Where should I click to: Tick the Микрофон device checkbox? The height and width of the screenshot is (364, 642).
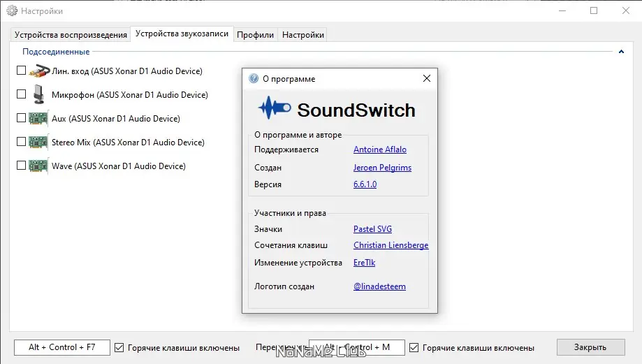click(21, 94)
